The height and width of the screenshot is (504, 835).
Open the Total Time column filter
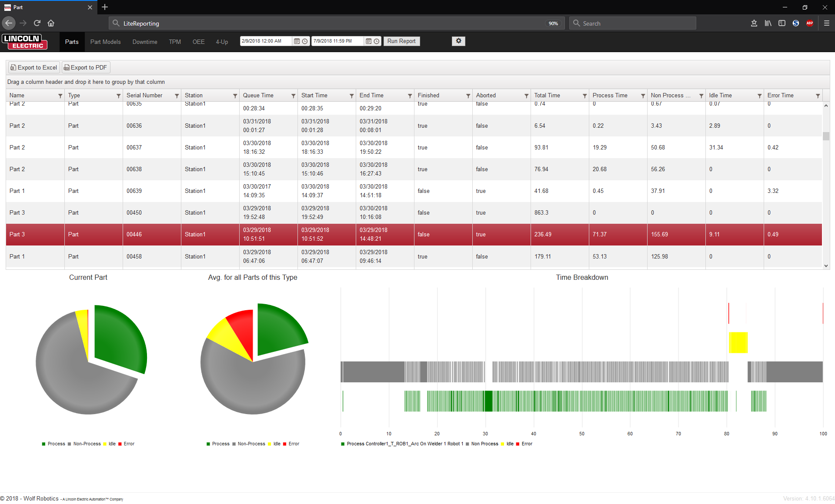pos(584,96)
